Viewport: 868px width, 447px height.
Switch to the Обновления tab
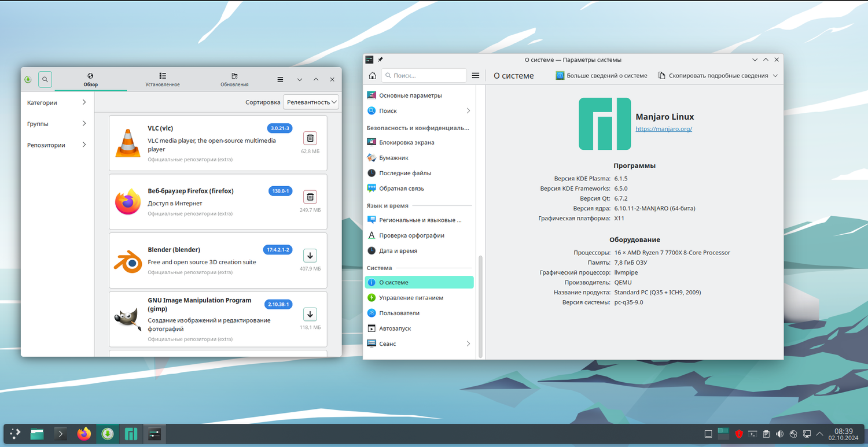coord(234,80)
